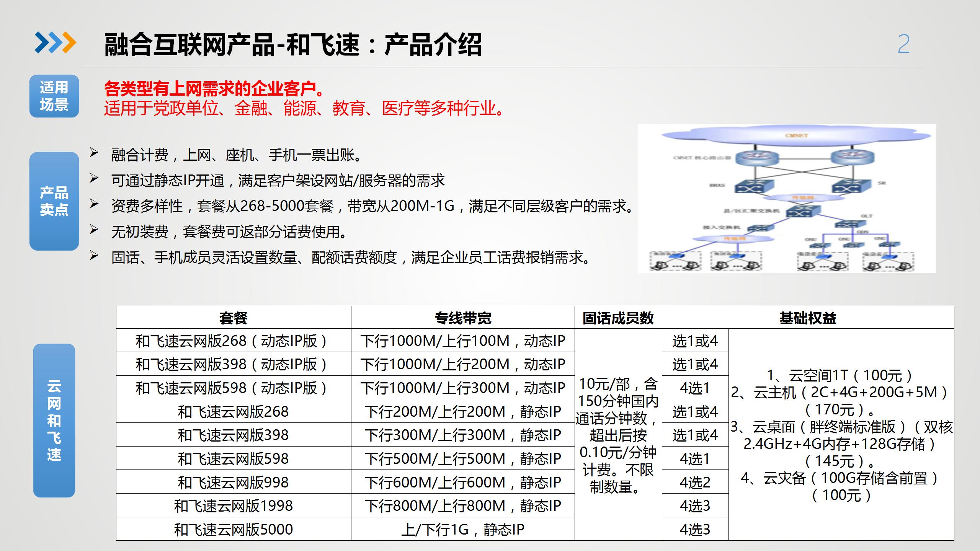Click the 4选3 cell in the 云网版1998 row
This screenshot has height=551, width=980.
tap(695, 505)
